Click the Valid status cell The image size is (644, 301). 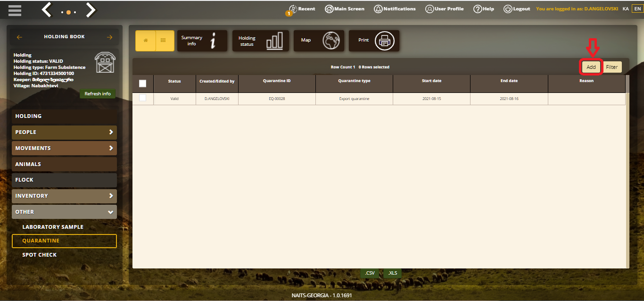point(174,99)
